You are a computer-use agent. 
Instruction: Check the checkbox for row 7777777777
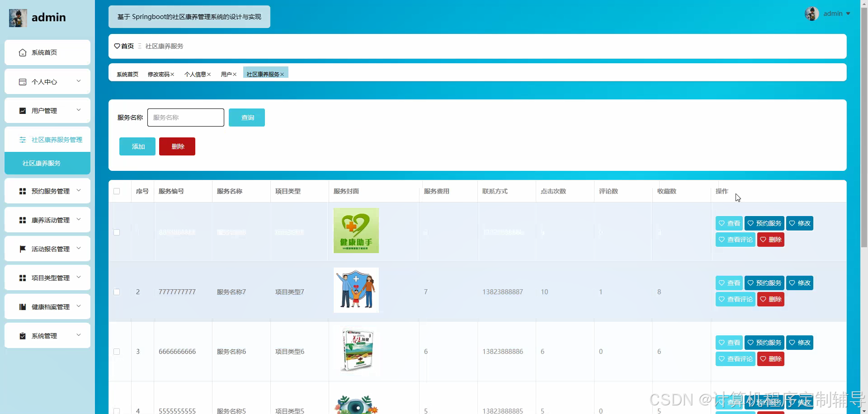point(117,292)
